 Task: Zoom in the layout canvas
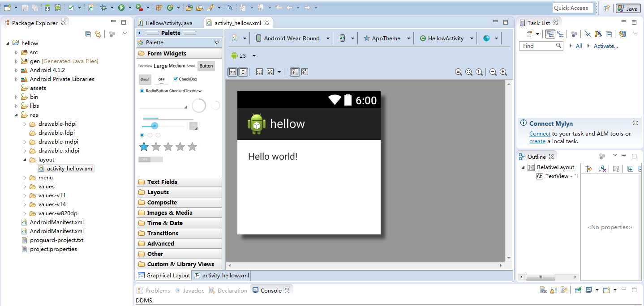click(x=503, y=72)
